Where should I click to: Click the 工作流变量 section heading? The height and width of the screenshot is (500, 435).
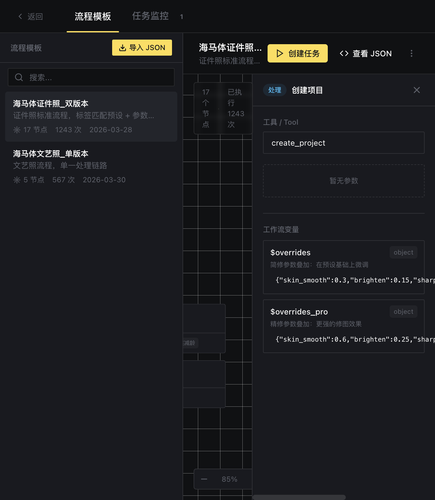pyautogui.click(x=281, y=230)
